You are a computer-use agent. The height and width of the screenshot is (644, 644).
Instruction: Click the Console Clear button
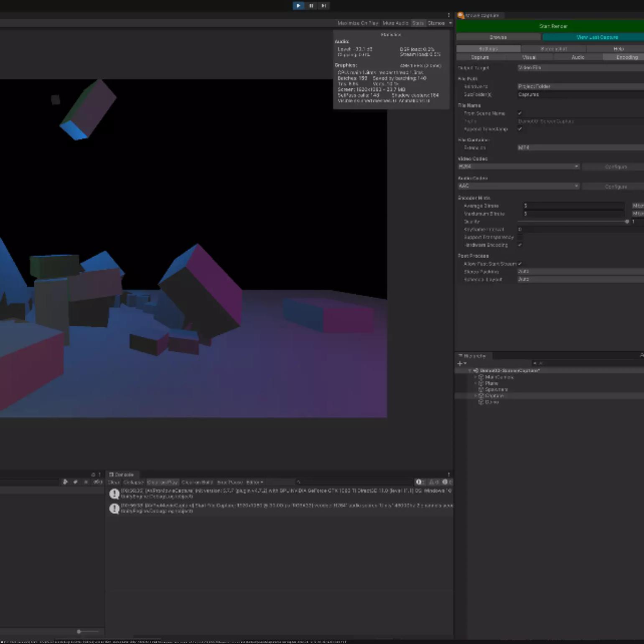[x=114, y=482]
